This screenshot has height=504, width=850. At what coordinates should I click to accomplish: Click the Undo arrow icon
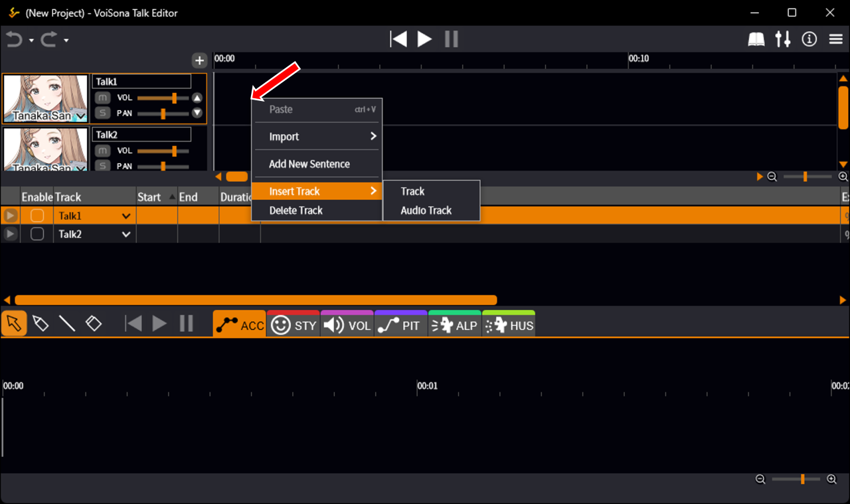coord(14,40)
